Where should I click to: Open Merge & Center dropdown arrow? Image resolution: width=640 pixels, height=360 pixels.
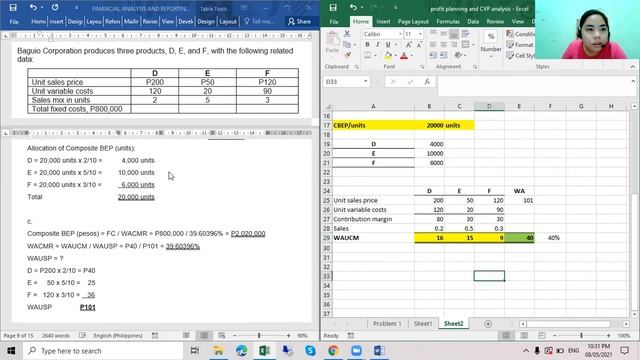473,44
